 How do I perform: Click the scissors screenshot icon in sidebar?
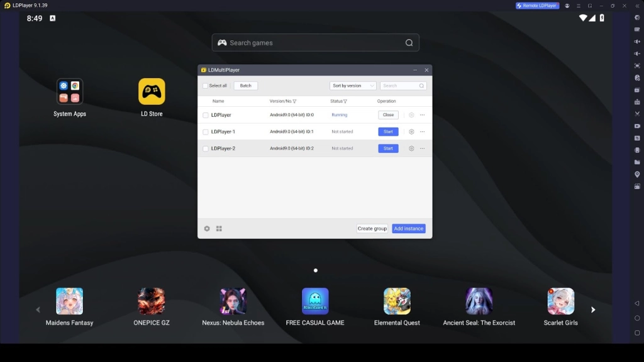(637, 114)
